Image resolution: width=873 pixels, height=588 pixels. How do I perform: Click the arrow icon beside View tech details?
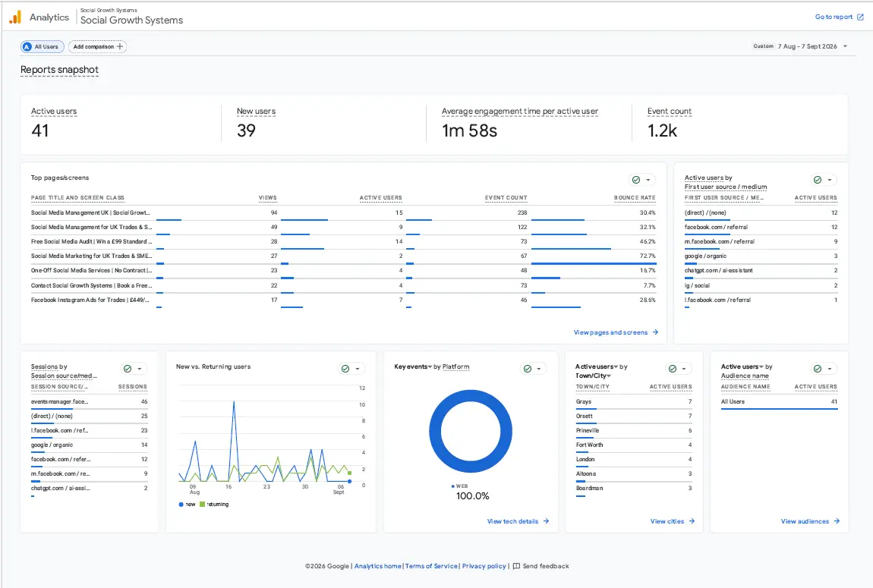coord(546,521)
